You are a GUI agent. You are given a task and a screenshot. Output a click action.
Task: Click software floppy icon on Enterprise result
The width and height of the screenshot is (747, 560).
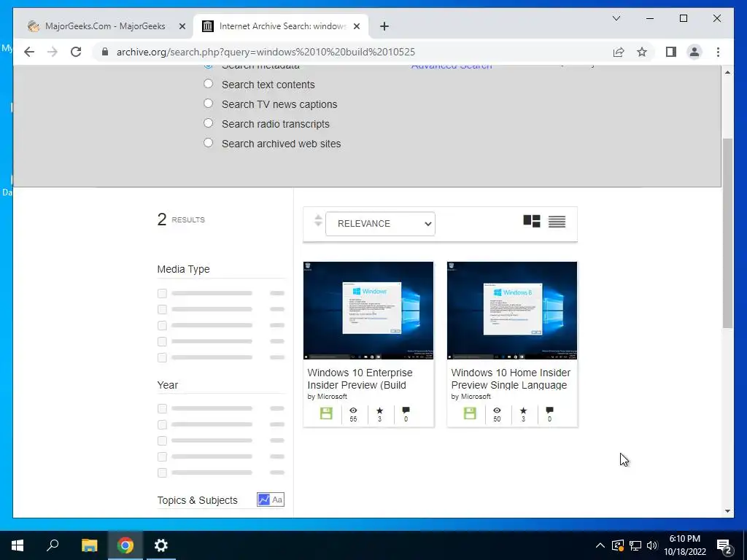point(326,413)
